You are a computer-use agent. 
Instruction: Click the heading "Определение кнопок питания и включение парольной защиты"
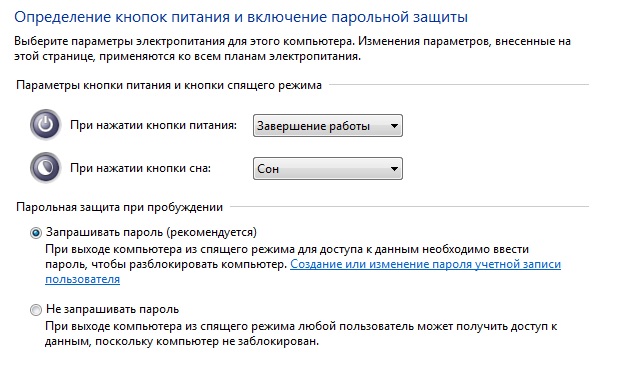pos(241,17)
